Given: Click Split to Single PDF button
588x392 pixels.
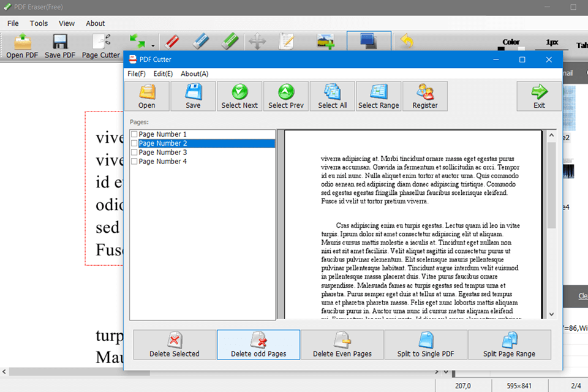Looking at the screenshot, I should pyautogui.click(x=426, y=345).
